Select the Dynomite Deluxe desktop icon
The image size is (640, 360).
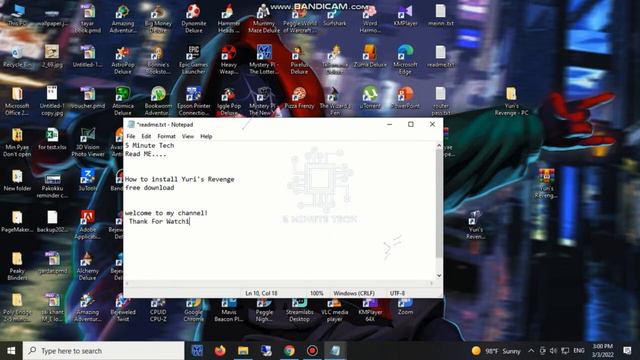193,19
